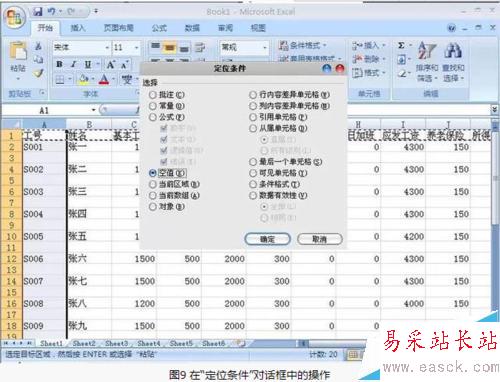Open font color dropdown arrow
Screen dimensions: 500x382
pyautogui.click(x=113, y=79)
